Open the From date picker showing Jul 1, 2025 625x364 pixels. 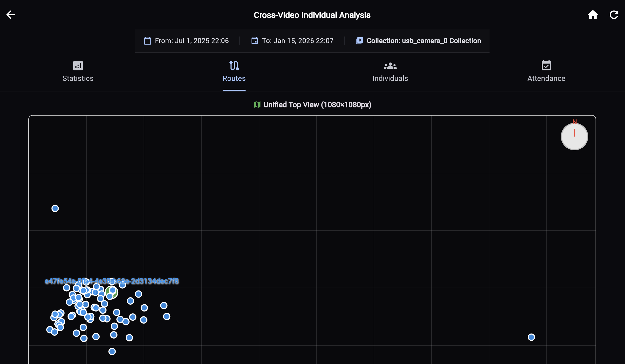192,41
